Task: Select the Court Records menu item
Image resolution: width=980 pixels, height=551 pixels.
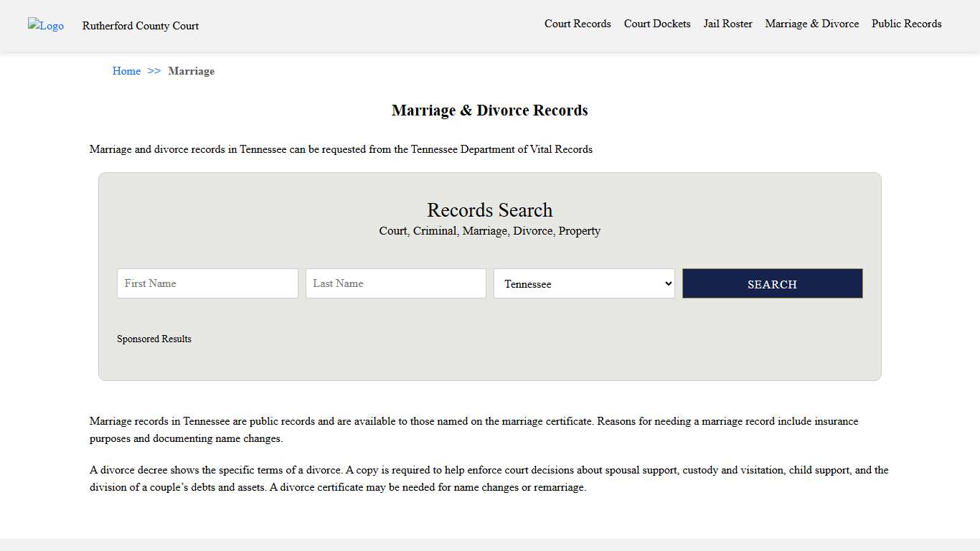Action: click(x=578, y=24)
